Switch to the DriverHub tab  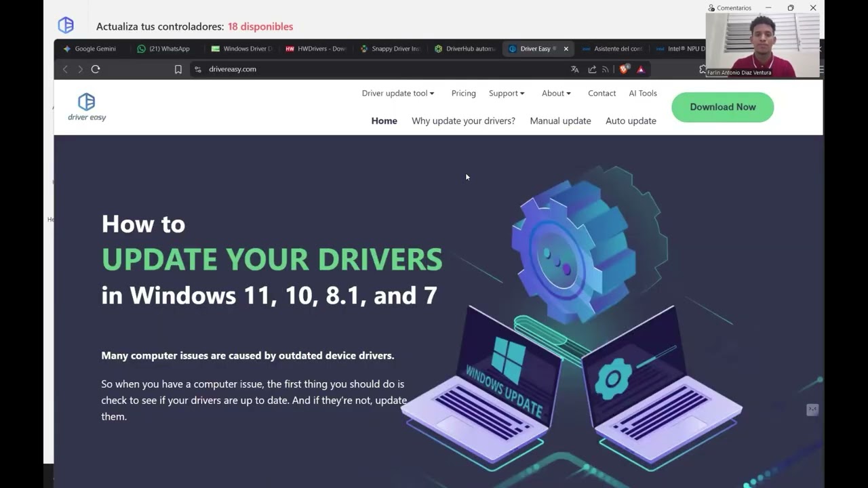[465, 49]
